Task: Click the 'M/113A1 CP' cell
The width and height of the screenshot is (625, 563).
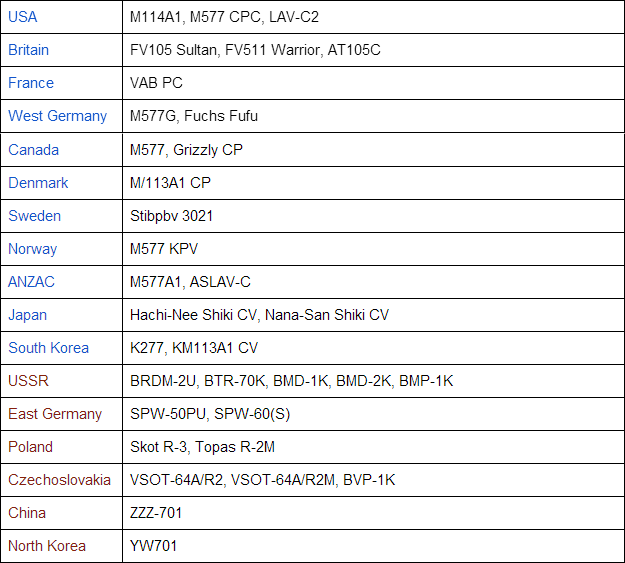Action: pyautogui.click(x=373, y=183)
